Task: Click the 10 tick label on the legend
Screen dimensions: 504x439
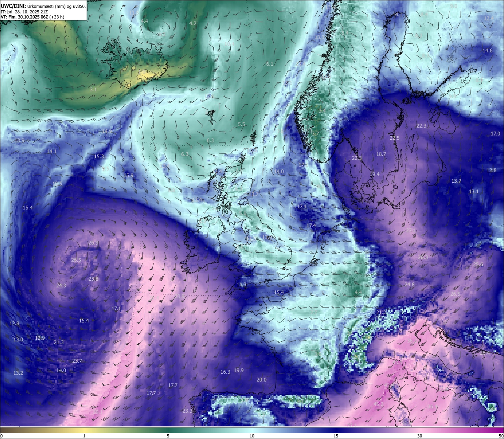Action: (252, 436)
